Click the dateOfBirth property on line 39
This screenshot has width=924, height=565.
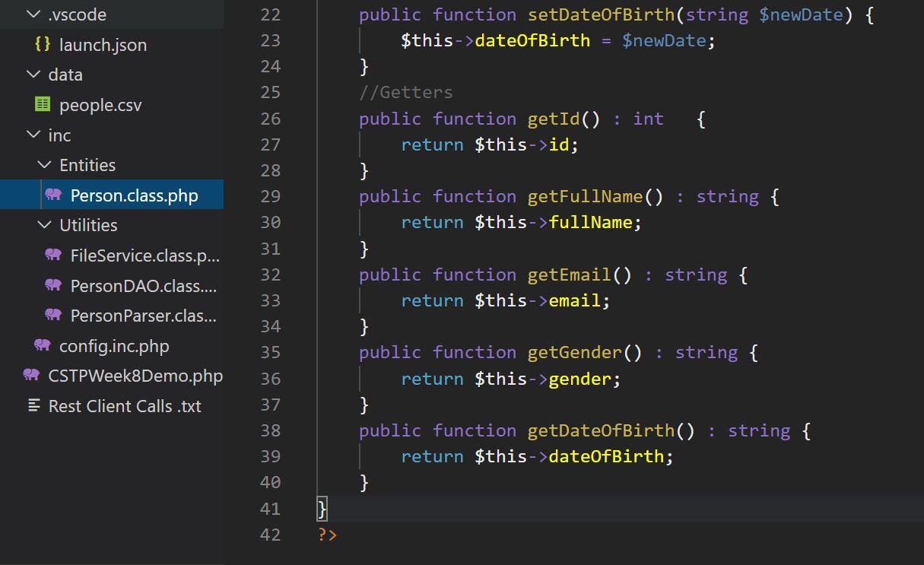click(x=606, y=456)
